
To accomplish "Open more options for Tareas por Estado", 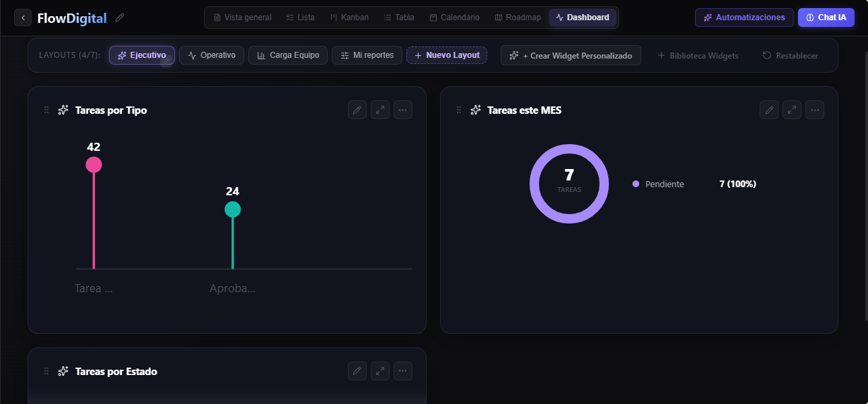I will (x=403, y=371).
